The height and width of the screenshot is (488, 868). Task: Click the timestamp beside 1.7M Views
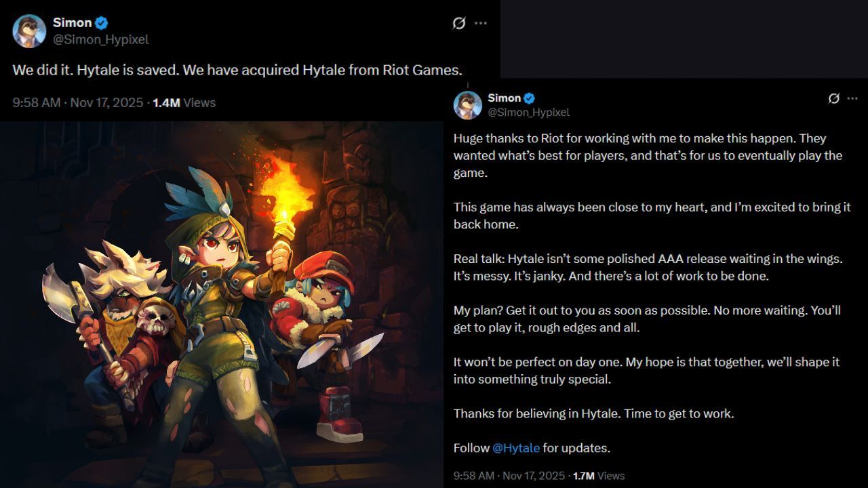[509, 476]
